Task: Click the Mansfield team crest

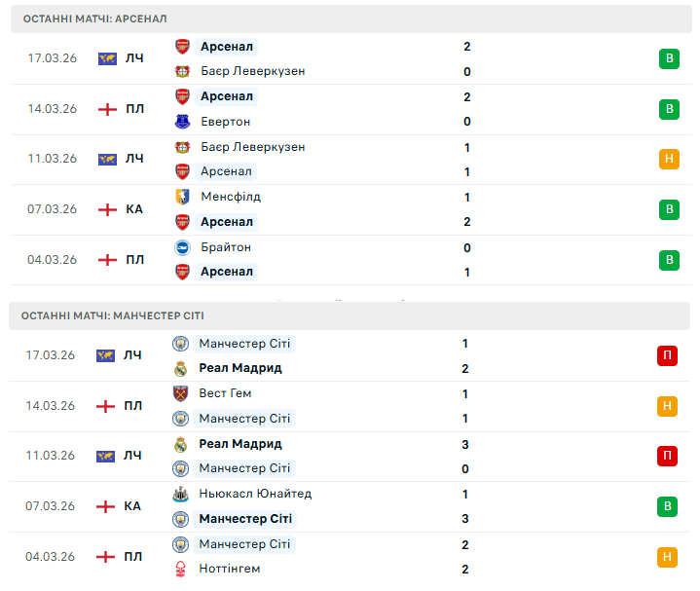Action: point(182,197)
